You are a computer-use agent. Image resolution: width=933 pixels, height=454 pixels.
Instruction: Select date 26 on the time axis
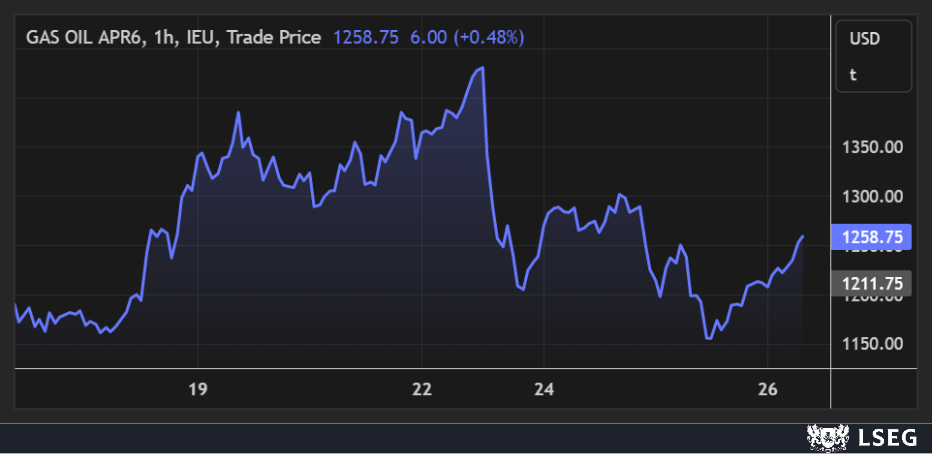768,389
